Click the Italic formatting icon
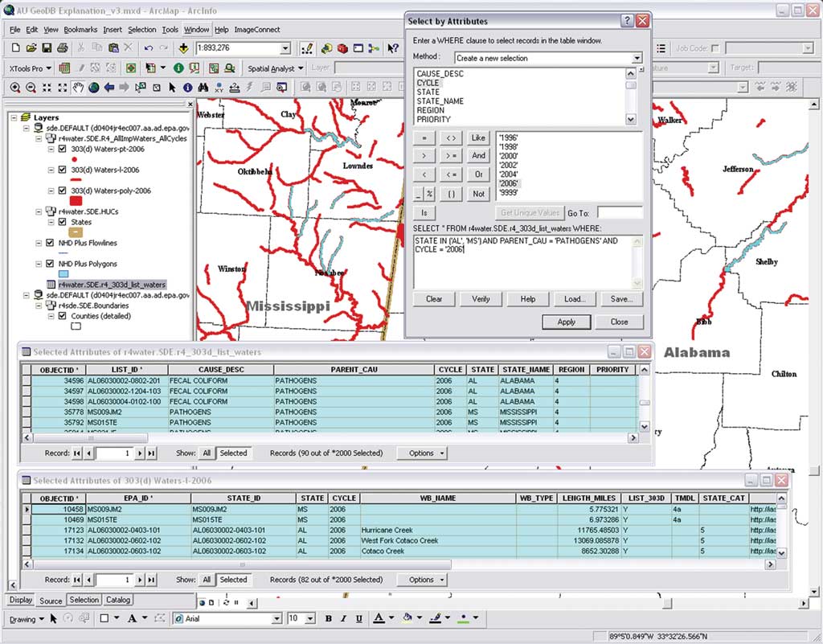Viewport: 823px width, 644px height. [x=344, y=618]
